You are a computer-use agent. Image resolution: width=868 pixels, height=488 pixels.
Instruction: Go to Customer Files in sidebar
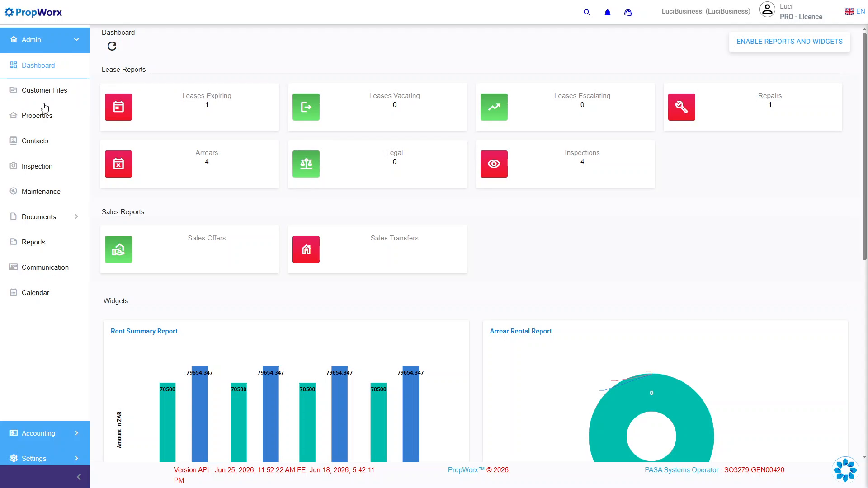point(45,90)
